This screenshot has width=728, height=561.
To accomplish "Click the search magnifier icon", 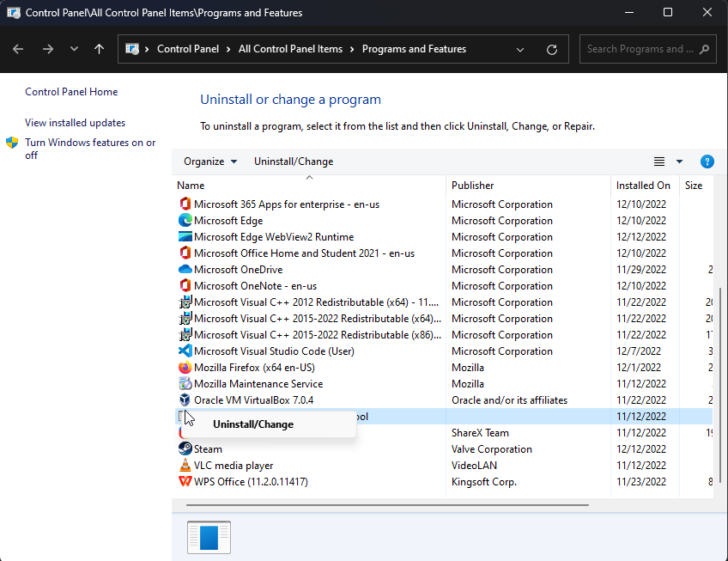I will [x=704, y=49].
